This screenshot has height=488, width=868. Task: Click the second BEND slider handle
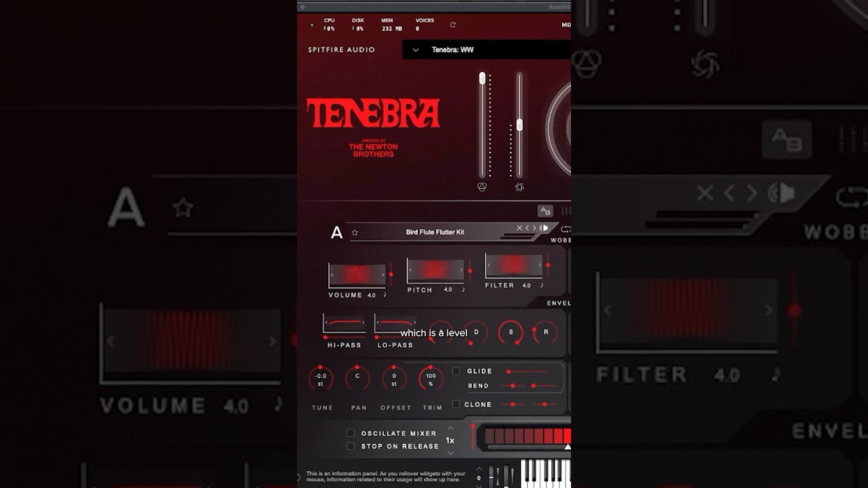point(534,386)
